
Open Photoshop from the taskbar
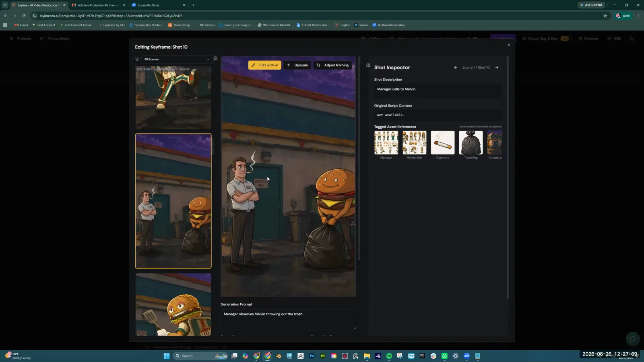pyautogui.click(x=312, y=356)
